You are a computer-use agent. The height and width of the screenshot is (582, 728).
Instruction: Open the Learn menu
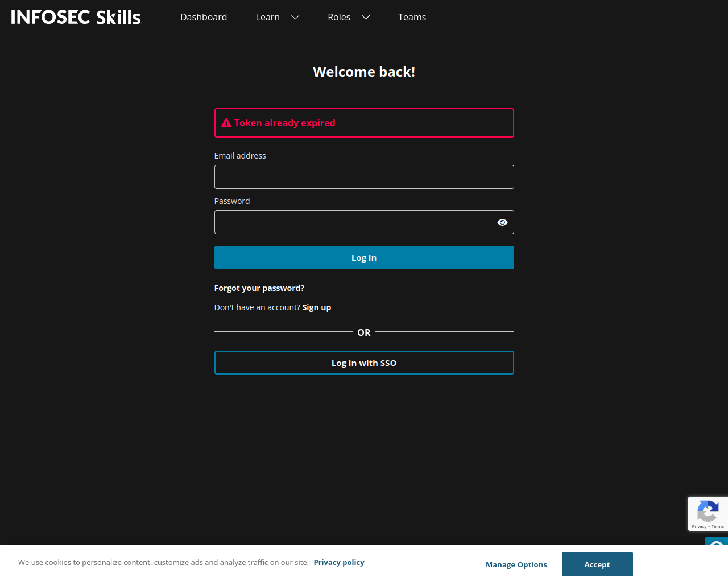point(268,17)
